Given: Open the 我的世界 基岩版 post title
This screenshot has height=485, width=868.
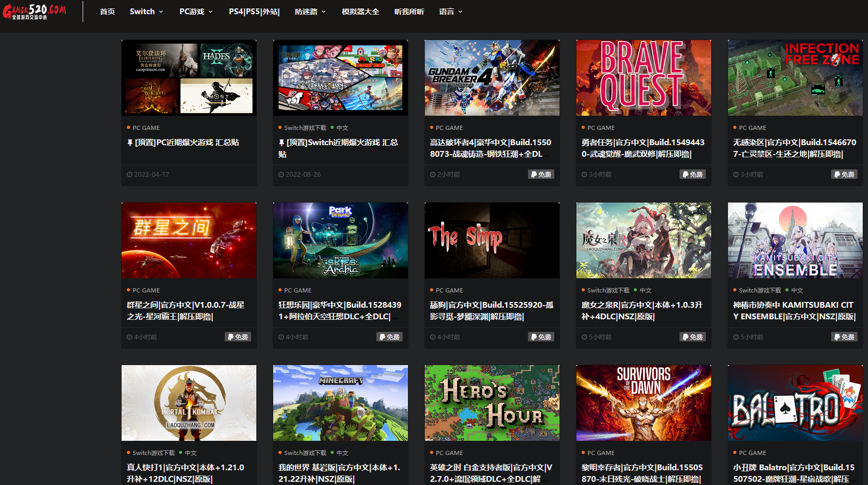Looking at the screenshot, I should click(x=339, y=473).
